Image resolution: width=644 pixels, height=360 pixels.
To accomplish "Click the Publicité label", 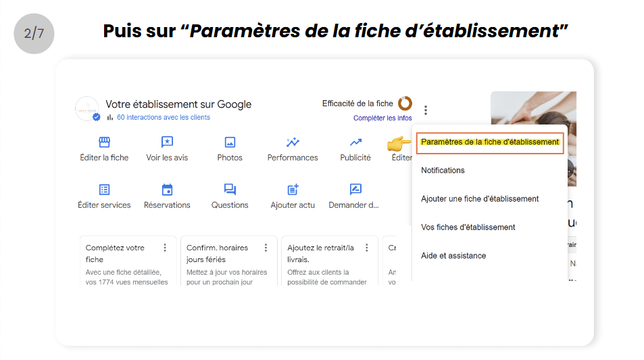I will (355, 158).
